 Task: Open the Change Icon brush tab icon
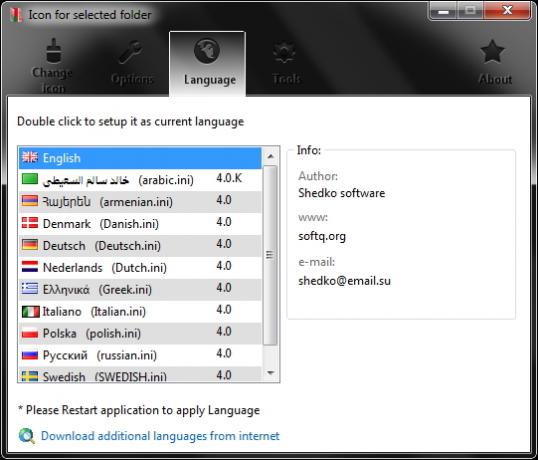coord(54,51)
